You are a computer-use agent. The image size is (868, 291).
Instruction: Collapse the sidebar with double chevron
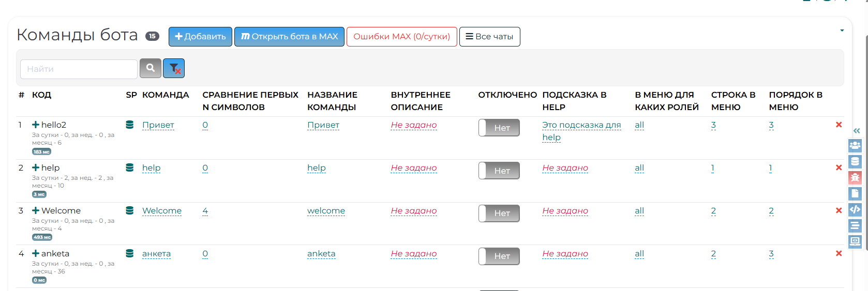click(857, 131)
